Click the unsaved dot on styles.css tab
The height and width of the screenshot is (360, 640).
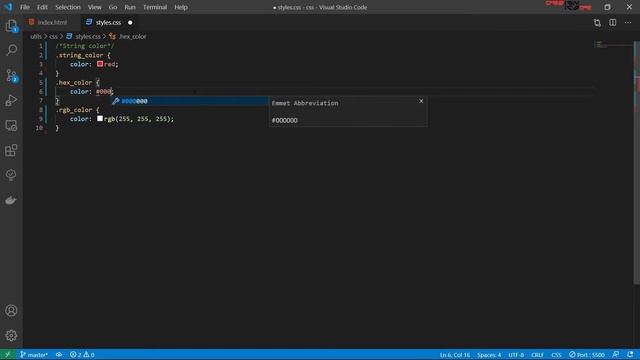pos(130,23)
